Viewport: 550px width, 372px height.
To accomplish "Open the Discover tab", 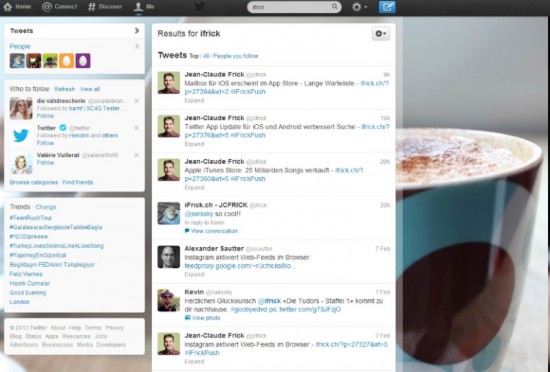I will [x=105, y=6].
